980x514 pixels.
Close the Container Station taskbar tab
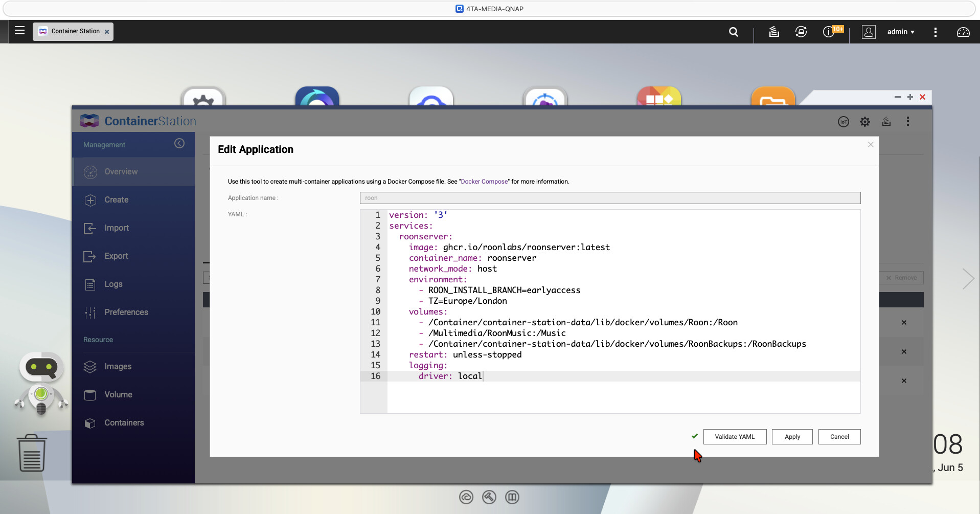[107, 32]
